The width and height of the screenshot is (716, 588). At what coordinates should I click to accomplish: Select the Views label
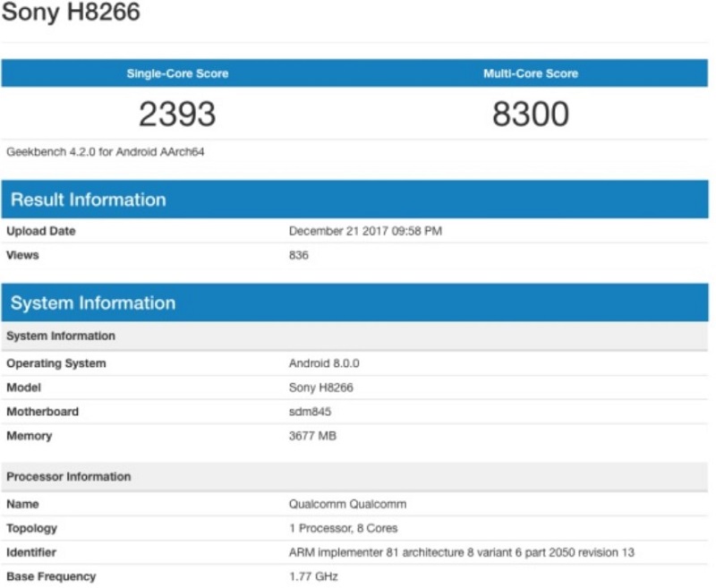click(22, 255)
